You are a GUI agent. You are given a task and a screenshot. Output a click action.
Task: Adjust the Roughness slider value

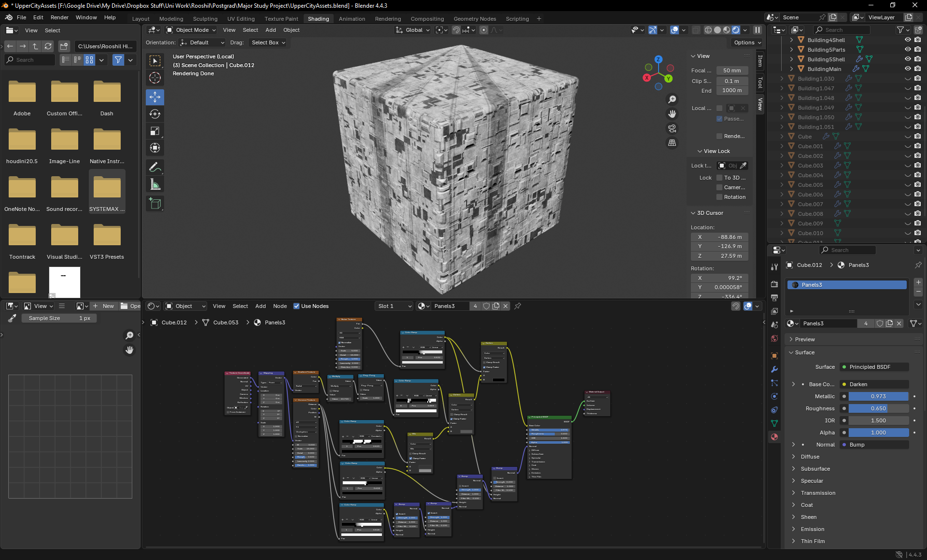tap(878, 408)
